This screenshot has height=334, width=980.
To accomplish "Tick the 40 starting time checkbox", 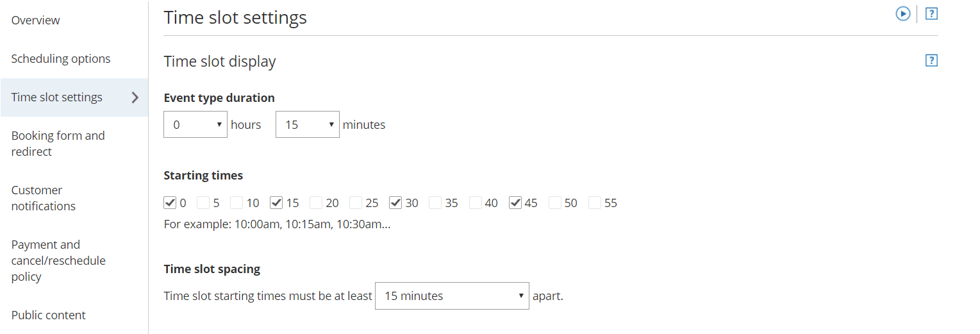I will (x=475, y=203).
